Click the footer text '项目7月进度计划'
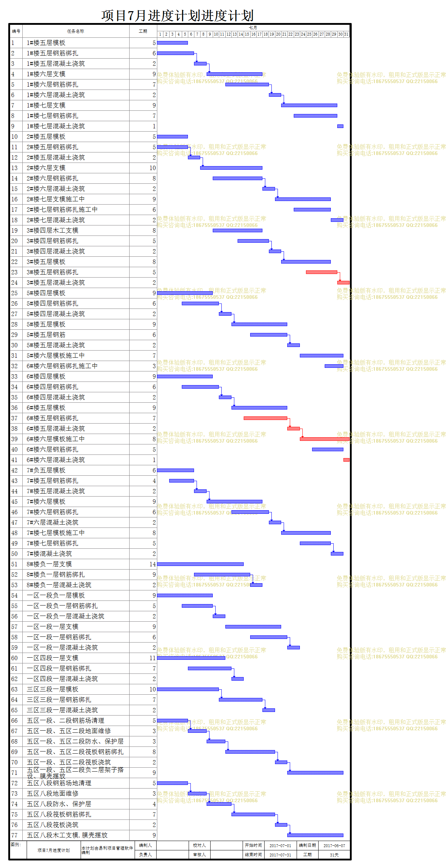 point(54,850)
